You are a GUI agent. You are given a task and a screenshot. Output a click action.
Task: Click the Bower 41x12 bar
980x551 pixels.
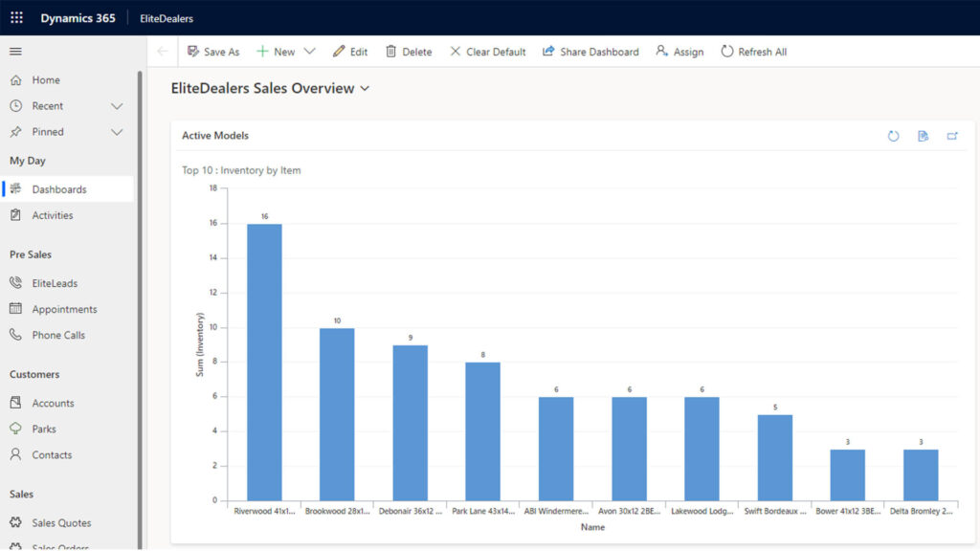[x=848, y=474]
